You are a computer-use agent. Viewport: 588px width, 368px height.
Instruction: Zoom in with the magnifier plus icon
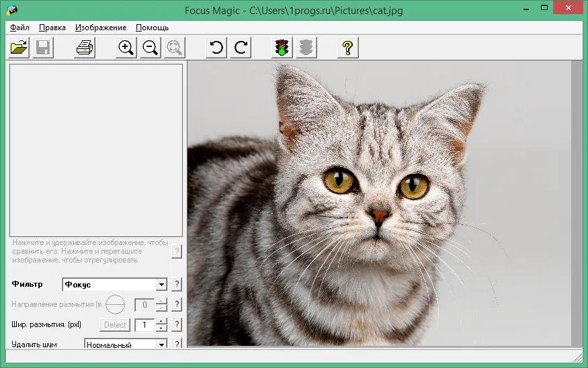(126, 48)
